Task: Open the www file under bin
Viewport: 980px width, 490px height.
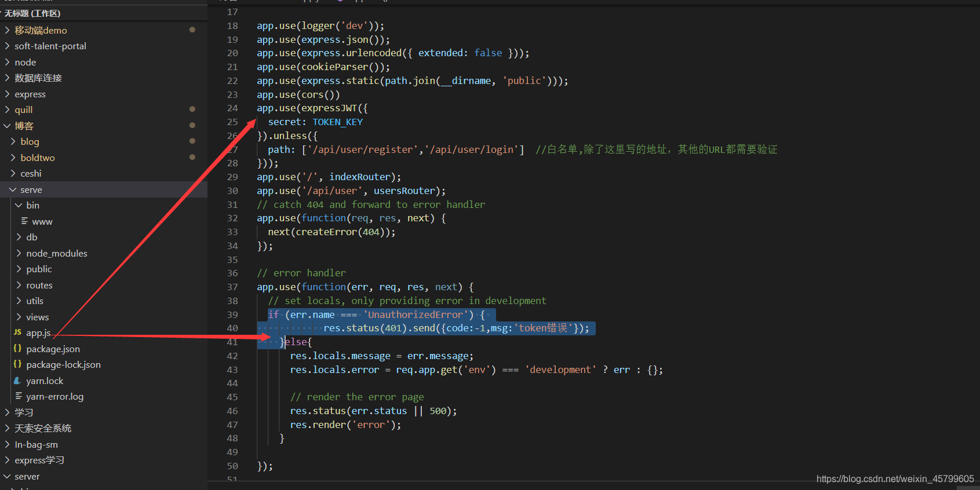Action: click(x=42, y=221)
